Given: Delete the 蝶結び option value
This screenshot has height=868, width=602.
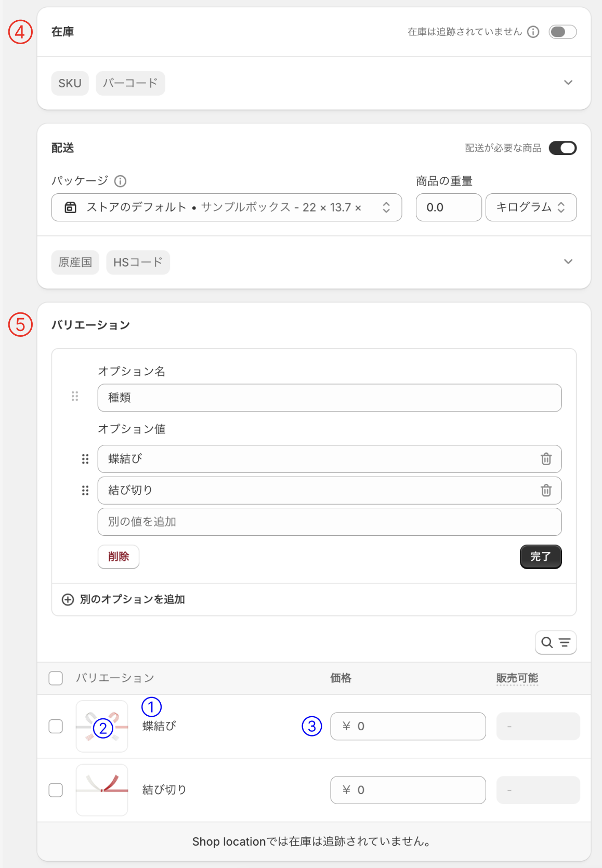Looking at the screenshot, I should [x=546, y=459].
